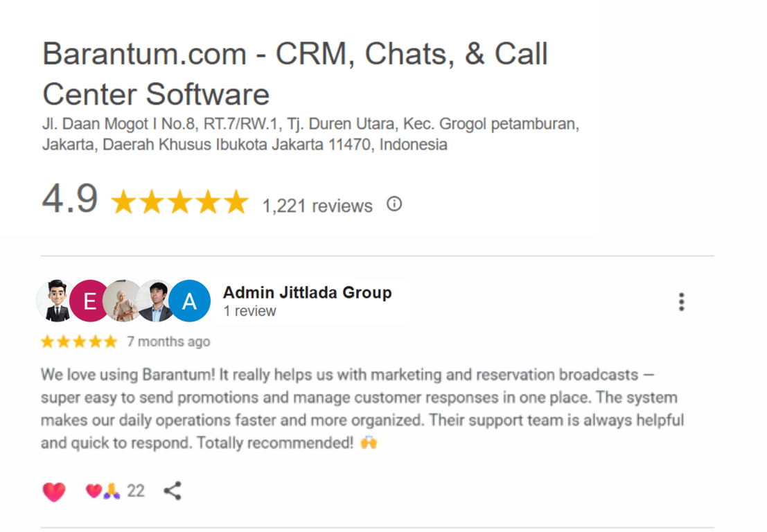Click the share icon below the review

pyautogui.click(x=173, y=491)
